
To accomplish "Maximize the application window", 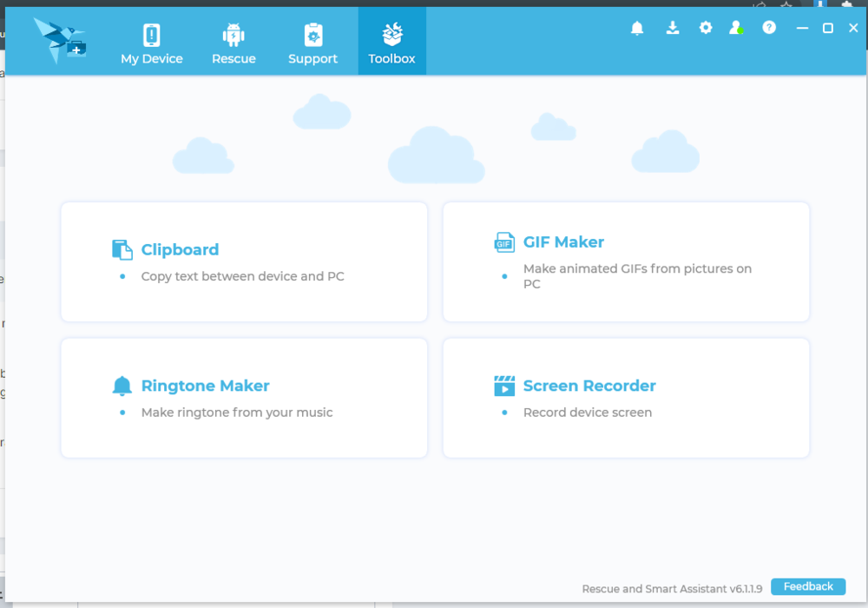I will tap(828, 28).
